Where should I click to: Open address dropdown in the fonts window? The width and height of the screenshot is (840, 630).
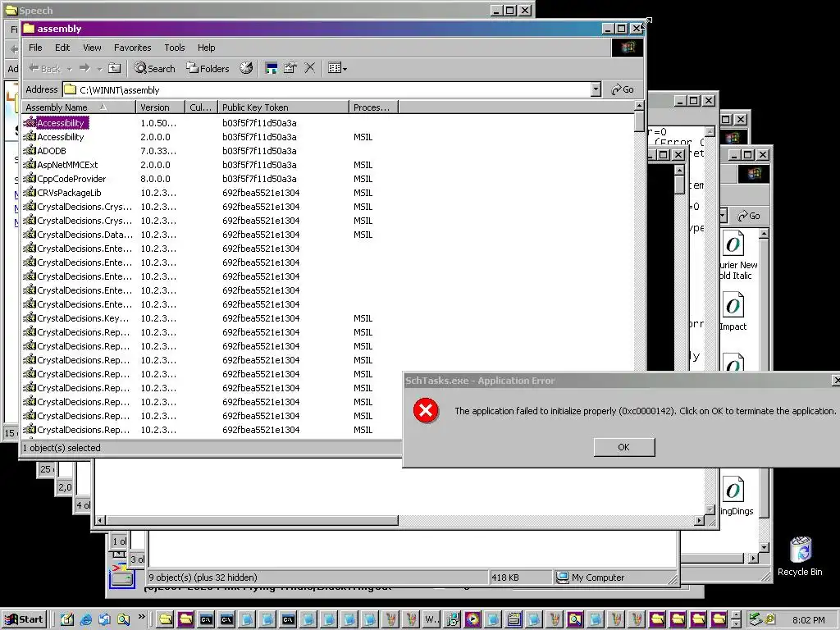(x=723, y=216)
